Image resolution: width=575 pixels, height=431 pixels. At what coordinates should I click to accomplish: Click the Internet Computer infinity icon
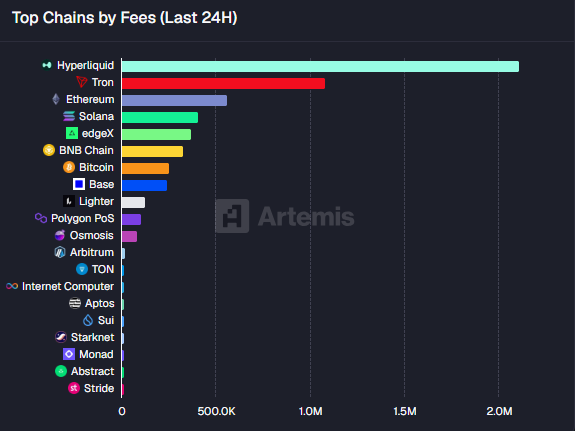point(12,286)
